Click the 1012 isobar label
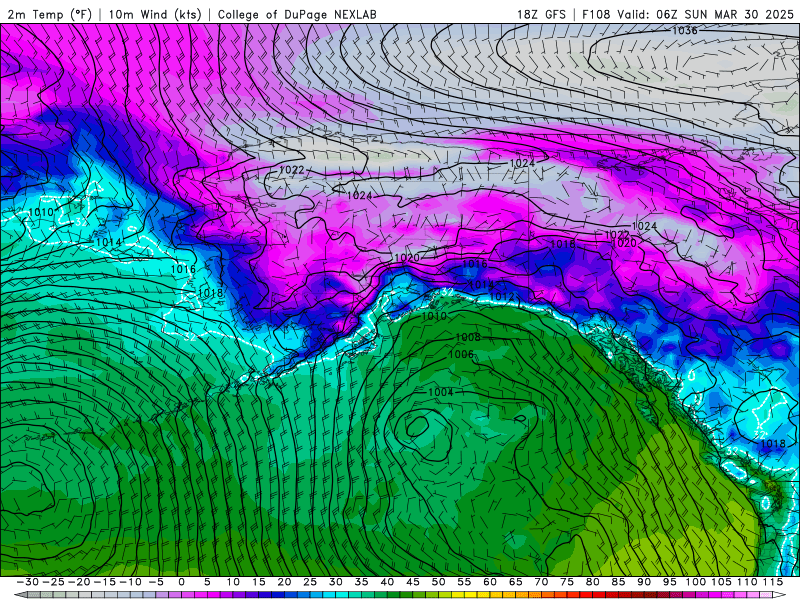 [x=501, y=296]
